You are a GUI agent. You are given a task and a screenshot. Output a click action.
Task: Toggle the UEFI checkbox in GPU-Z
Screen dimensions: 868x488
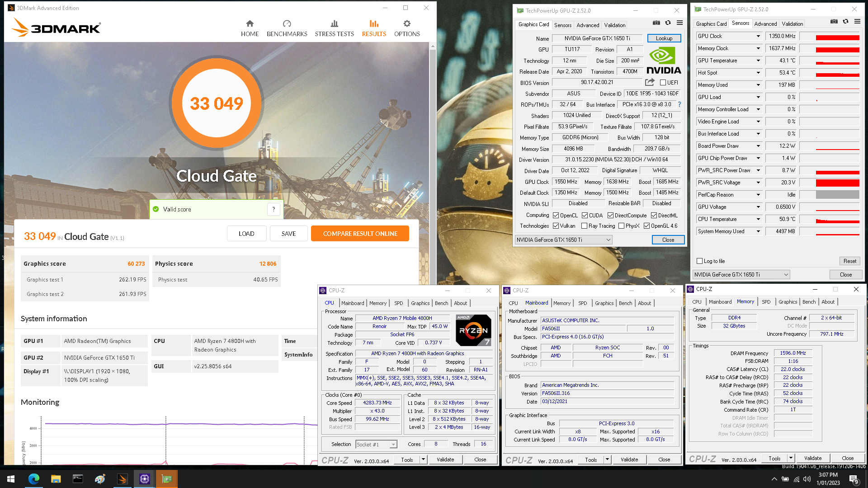pyautogui.click(x=663, y=83)
